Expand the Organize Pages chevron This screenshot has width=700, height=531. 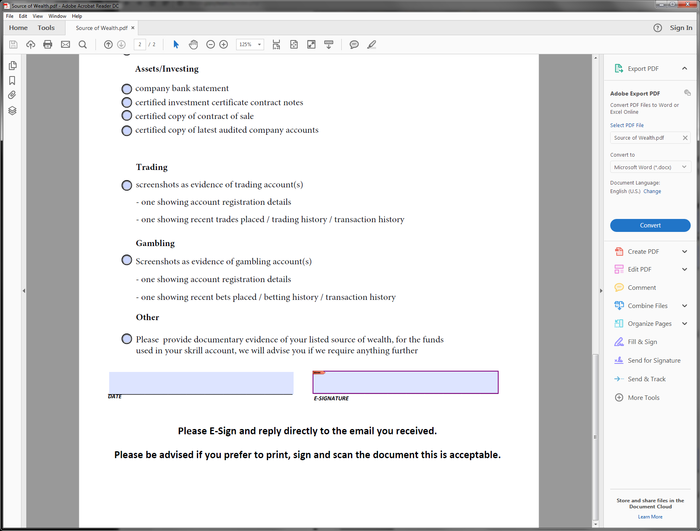tap(684, 324)
